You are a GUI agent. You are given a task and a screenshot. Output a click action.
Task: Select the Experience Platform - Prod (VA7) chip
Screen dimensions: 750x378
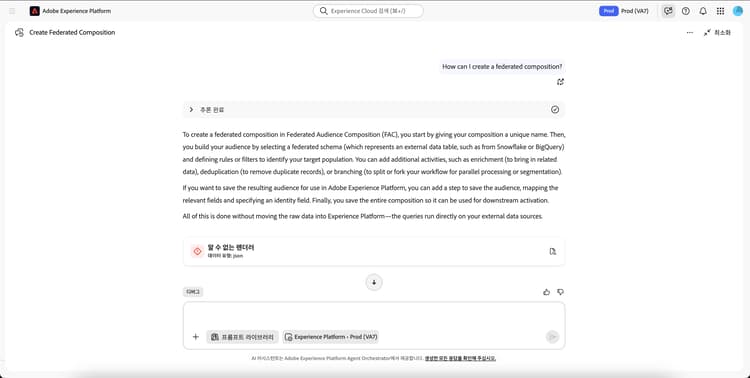331,337
